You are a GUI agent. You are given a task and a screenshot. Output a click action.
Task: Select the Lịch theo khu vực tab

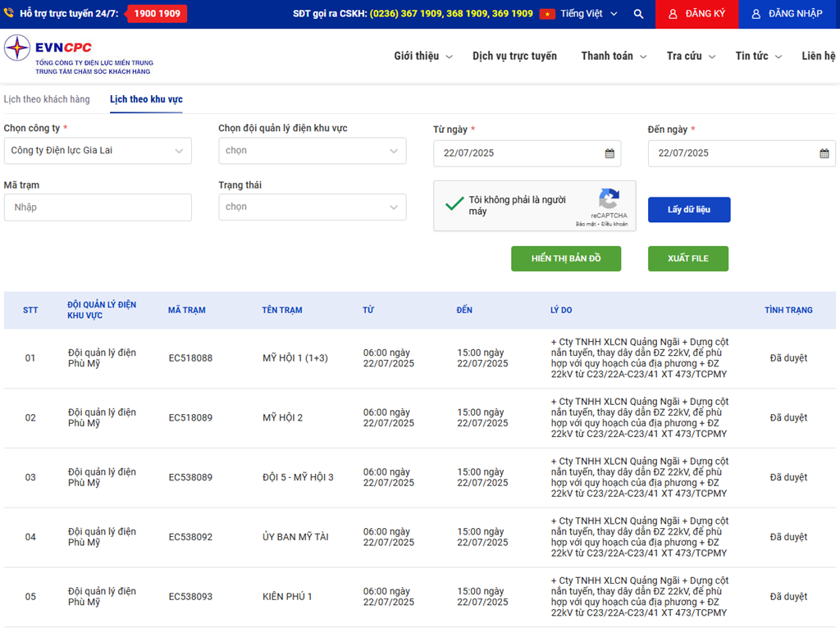[x=146, y=99]
